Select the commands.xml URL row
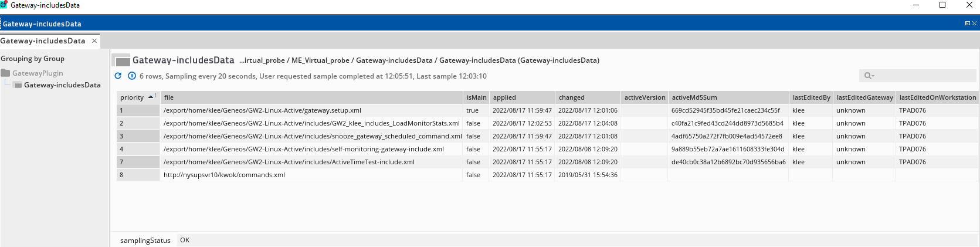The image size is (980, 247). pyautogui.click(x=224, y=175)
